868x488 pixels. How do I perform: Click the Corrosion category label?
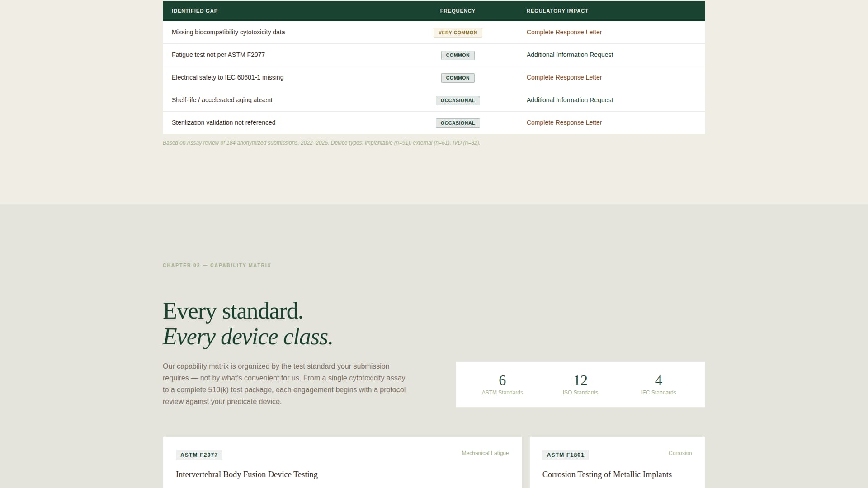pos(680,453)
